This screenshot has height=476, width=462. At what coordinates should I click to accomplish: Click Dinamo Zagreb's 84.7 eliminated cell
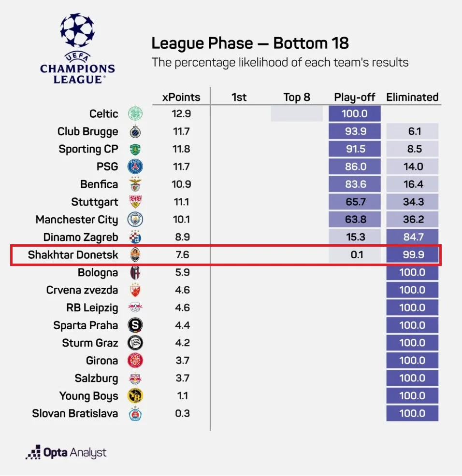(x=412, y=237)
